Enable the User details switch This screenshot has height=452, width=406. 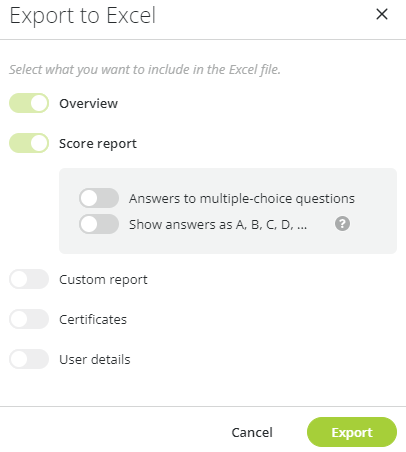point(29,359)
